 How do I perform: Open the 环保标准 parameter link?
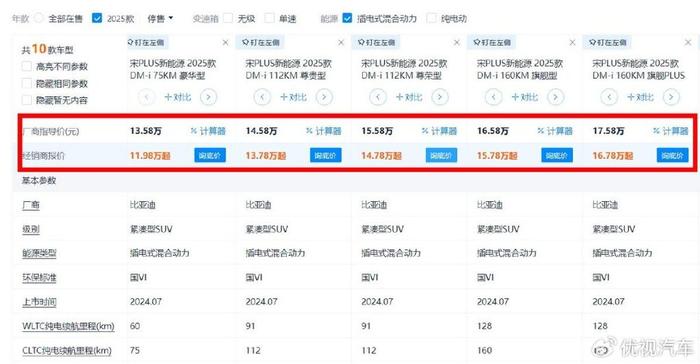(x=39, y=277)
